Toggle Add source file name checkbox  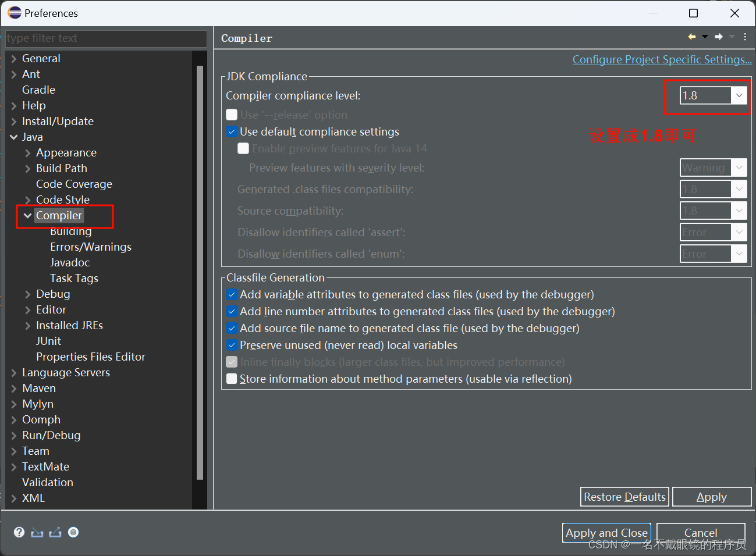(232, 328)
